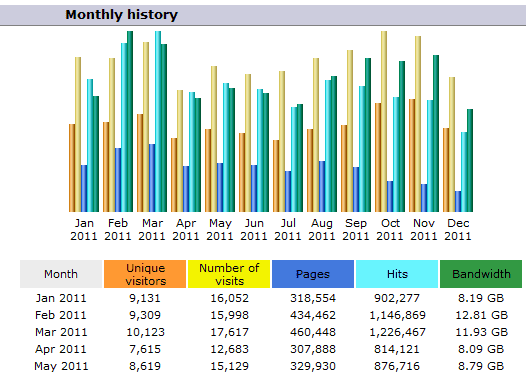The height and width of the screenshot is (377, 526).
Task: Click the small blue pages bar for Dec 2011
Action: pyautogui.click(x=458, y=201)
